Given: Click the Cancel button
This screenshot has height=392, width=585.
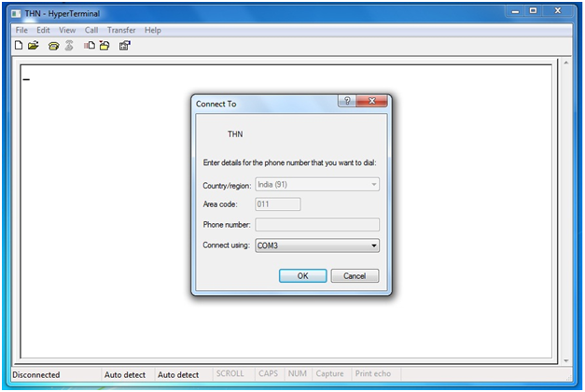Looking at the screenshot, I should click(355, 276).
